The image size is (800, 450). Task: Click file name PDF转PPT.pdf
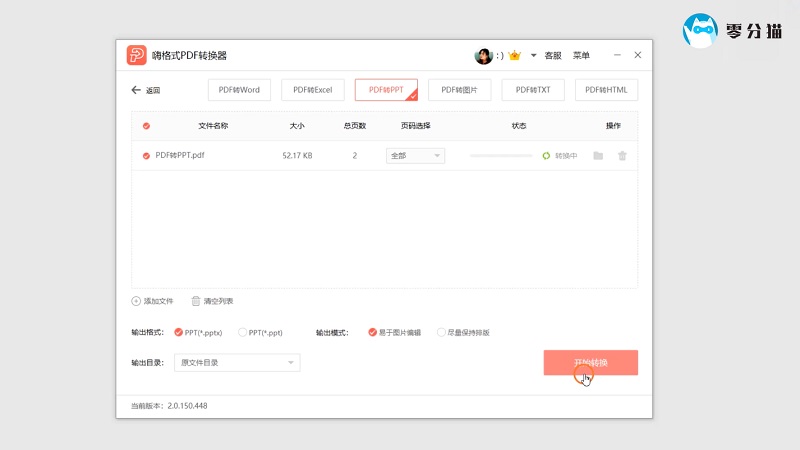click(180, 155)
